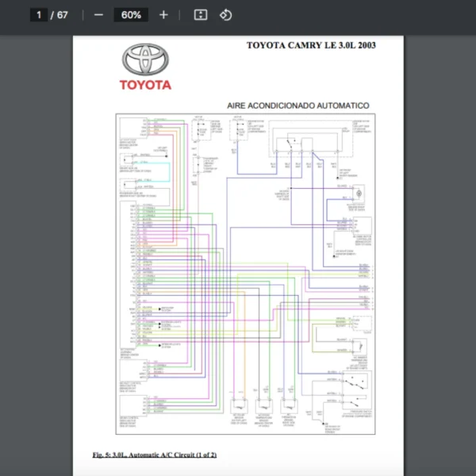
Task: Click the total page count 67
Action: point(63,15)
